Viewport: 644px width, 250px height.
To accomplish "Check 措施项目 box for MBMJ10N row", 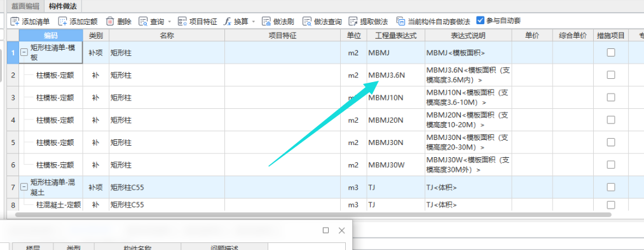I will [611, 97].
